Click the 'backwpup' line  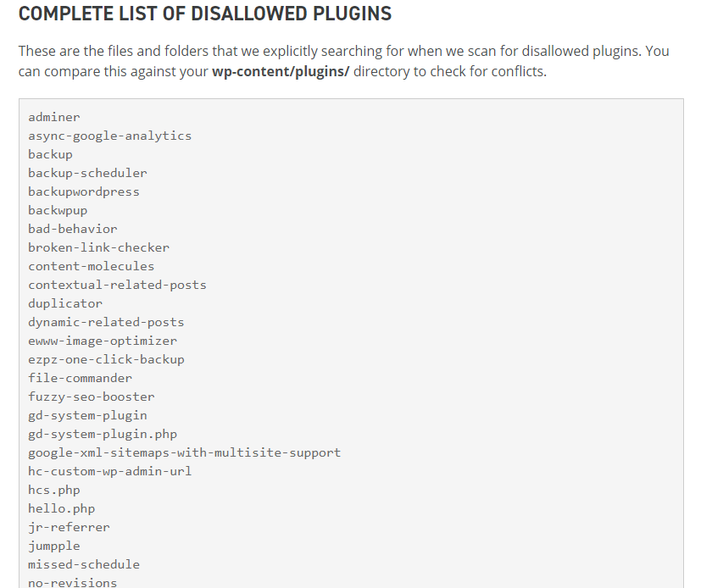click(58, 210)
